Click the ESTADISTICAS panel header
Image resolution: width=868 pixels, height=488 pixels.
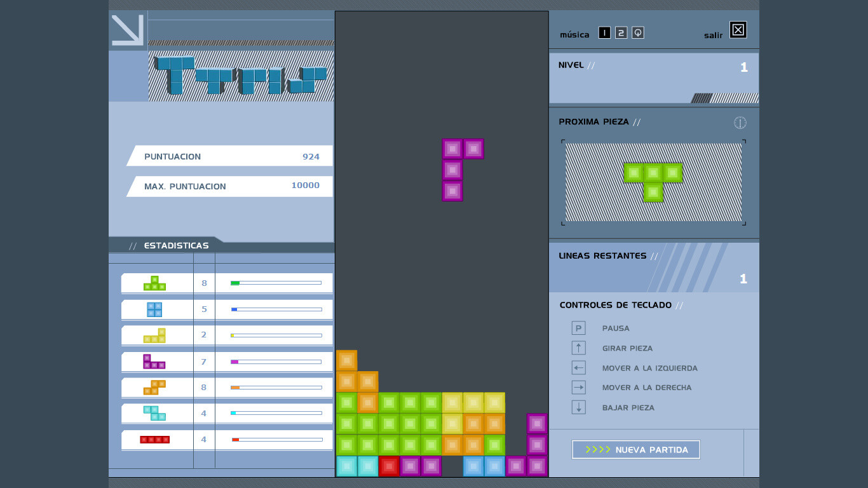[176, 245]
